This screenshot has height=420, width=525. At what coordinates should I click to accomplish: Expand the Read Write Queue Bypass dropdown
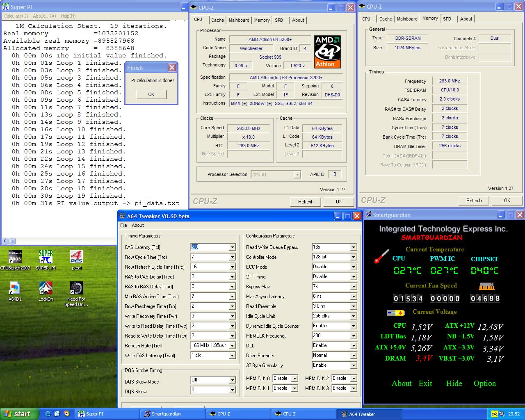pos(354,247)
